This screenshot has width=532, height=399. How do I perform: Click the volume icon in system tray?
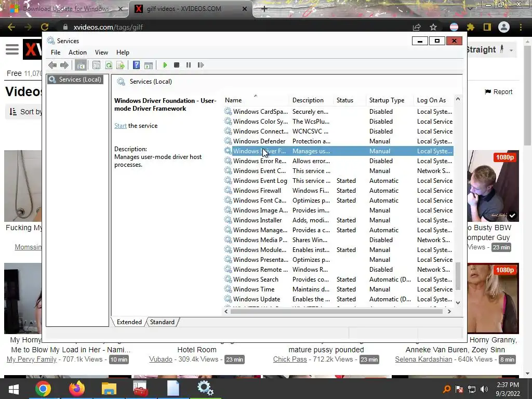click(x=485, y=389)
